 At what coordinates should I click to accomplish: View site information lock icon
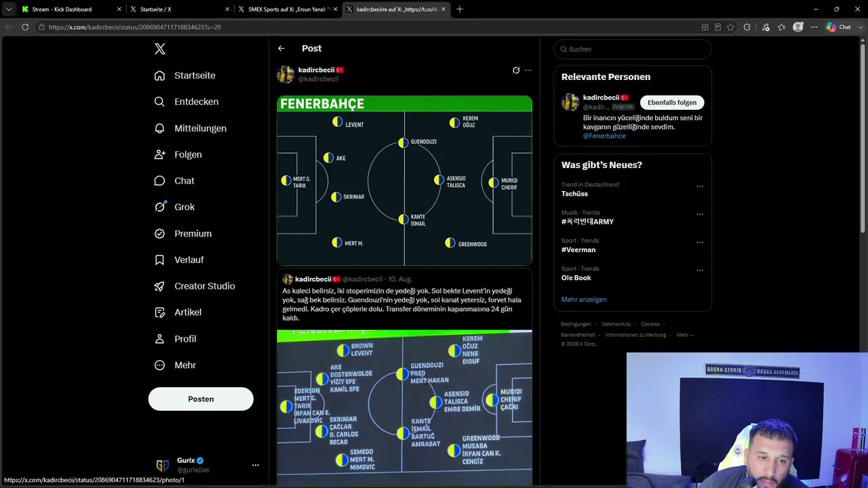pyautogui.click(x=41, y=27)
